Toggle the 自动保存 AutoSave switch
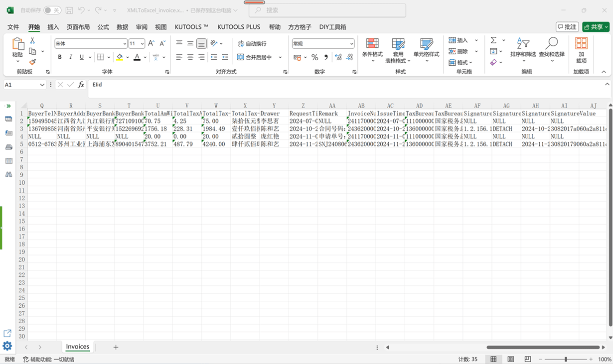The height and width of the screenshot is (364, 613). click(x=52, y=10)
